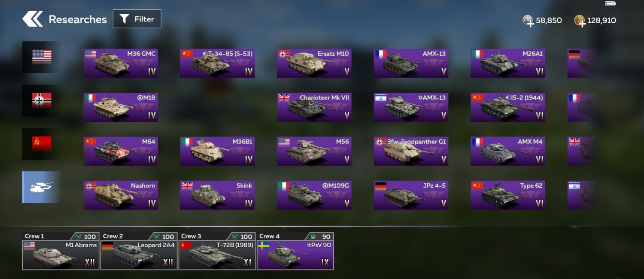The width and height of the screenshot is (644, 279).
Task: Choose the Ersatz M10 tank
Action: (314, 63)
